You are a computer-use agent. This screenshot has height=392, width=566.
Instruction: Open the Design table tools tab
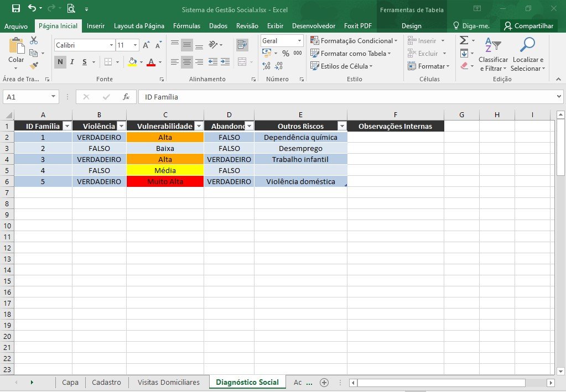tap(412, 26)
